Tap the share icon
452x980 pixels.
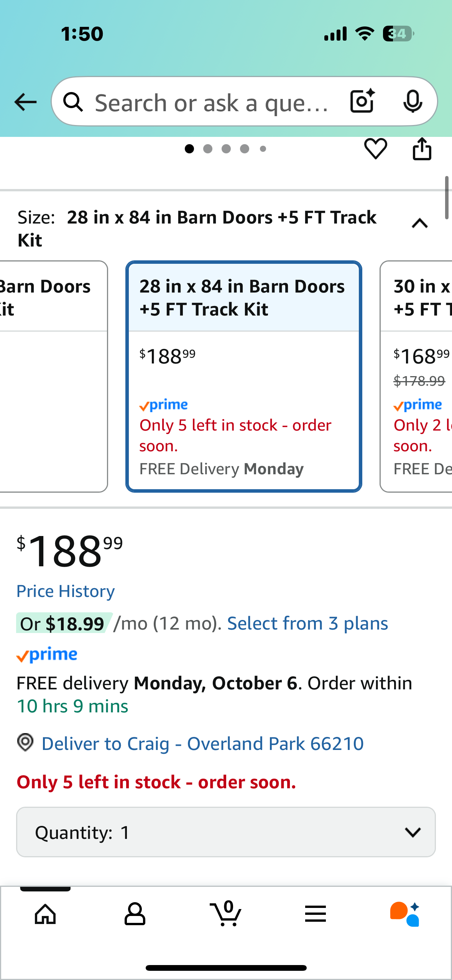[422, 149]
